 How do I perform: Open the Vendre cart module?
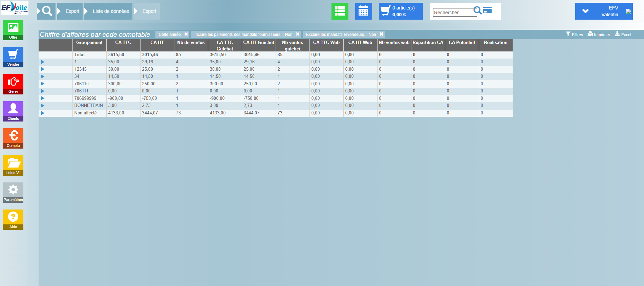[x=13, y=57]
